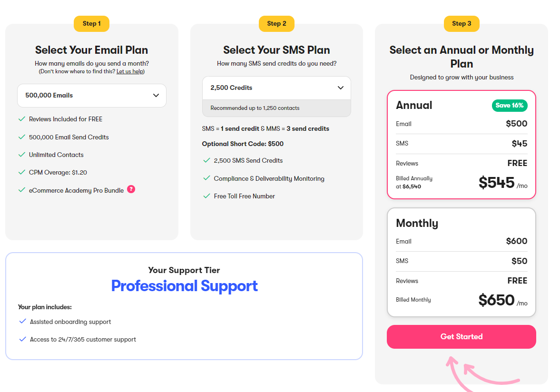The width and height of the screenshot is (560, 392).
Task: Expand the 2,500 Credits dropdown
Action: (x=276, y=88)
